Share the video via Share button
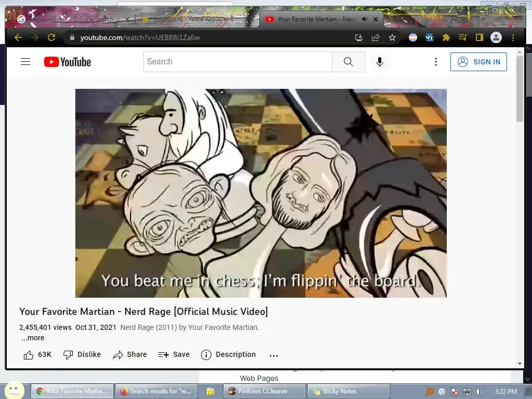Screen dimensions: 532x399 coord(130,354)
